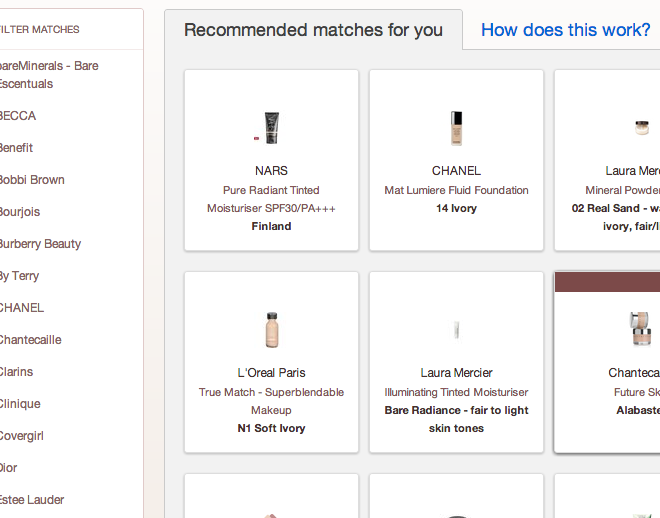Choose Bourjois in the brand filter
Screen dimensions: 660x518
pos(20,212)
